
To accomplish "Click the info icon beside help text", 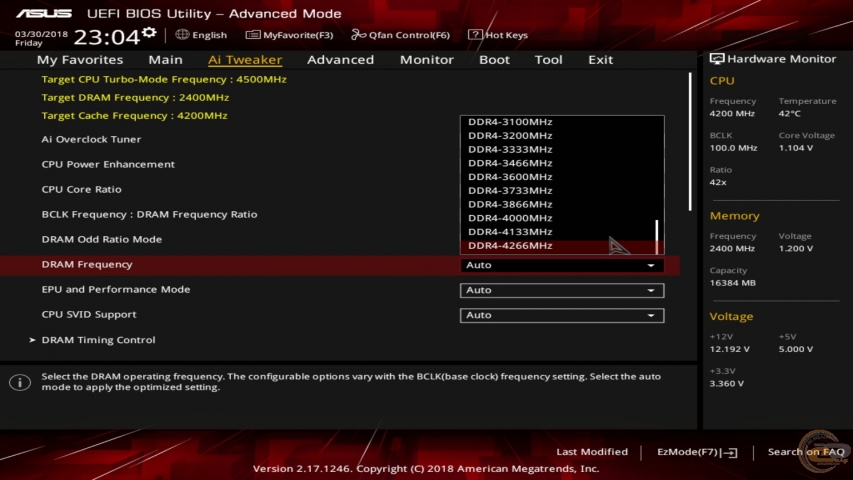I will point(20,383).
